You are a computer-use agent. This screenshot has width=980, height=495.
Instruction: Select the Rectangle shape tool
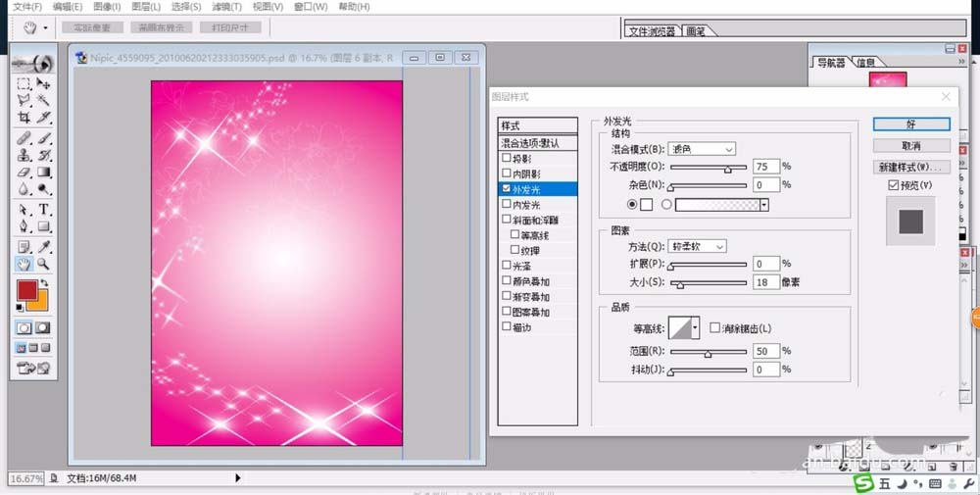click(x=43, y=225)
